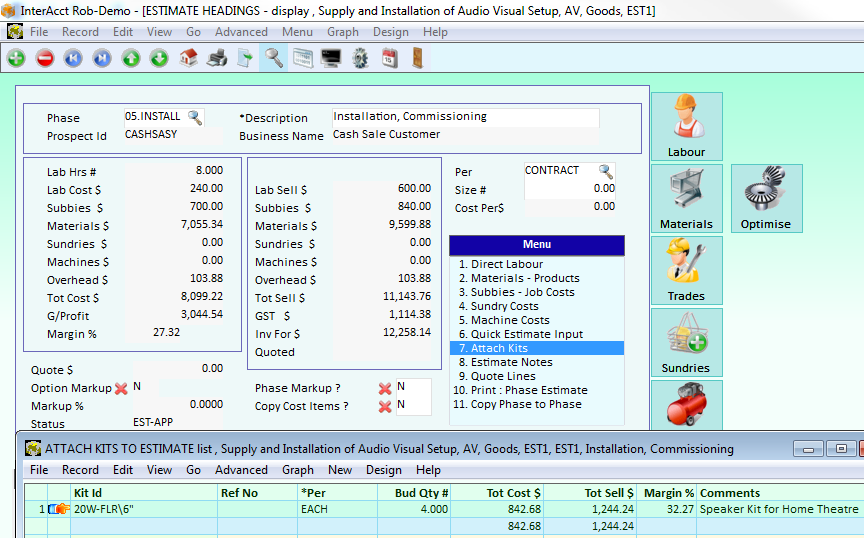Click the Per CONTRACT lookup magnifier
The height and width of the screenshot is (538, 864).
(x=606, y=171)
